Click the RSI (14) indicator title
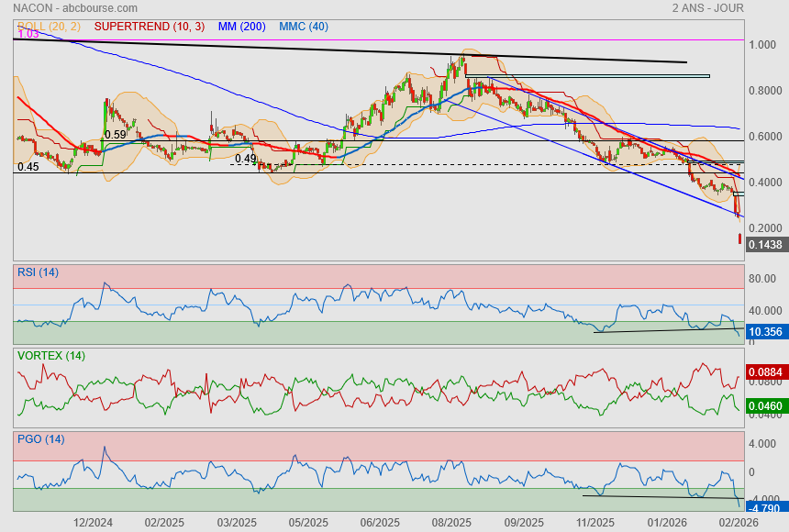Image resolution: width=789 pixels, height=532 pixels. coord(38,272)
